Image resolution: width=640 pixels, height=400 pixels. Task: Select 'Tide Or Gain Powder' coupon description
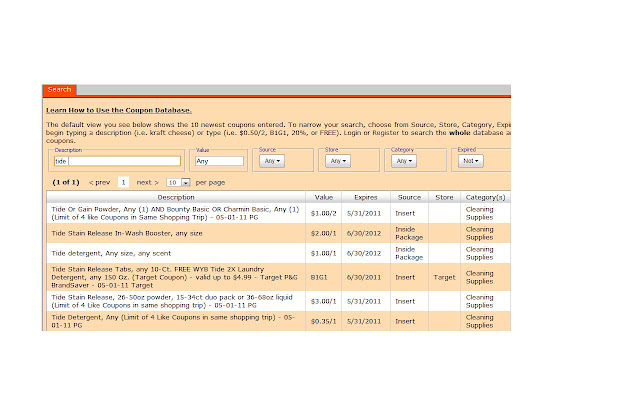175,213
